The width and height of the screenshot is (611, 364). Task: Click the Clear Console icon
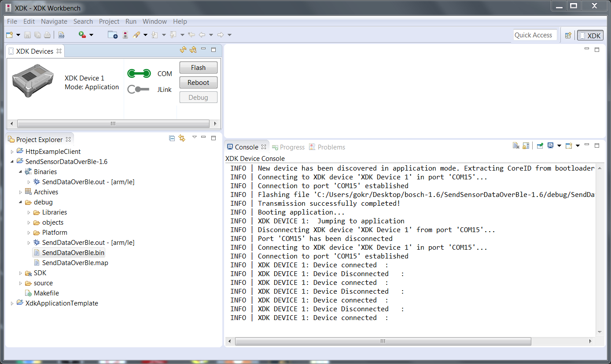[x=516, y=146]
